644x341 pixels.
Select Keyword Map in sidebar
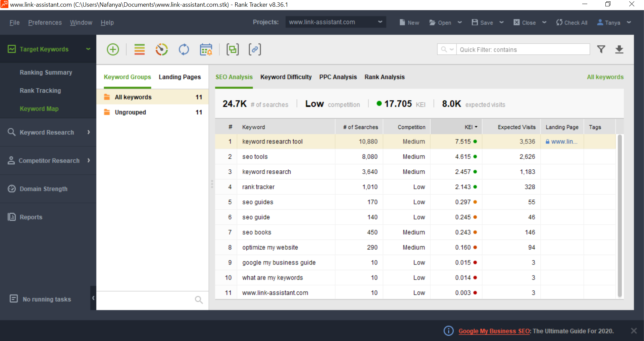coord(39,109)
